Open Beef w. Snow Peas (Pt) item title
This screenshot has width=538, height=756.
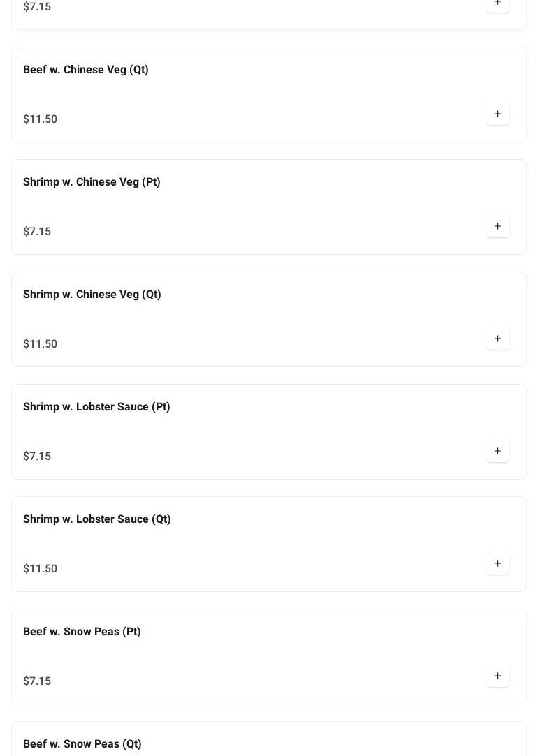coord(82,632)
